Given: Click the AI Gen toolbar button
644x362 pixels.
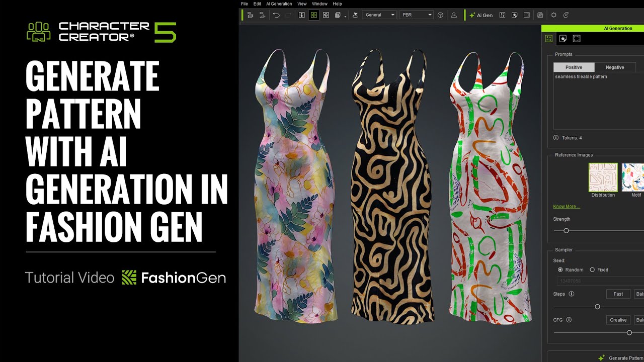Looking at the screenshot, I should [481, 15].
